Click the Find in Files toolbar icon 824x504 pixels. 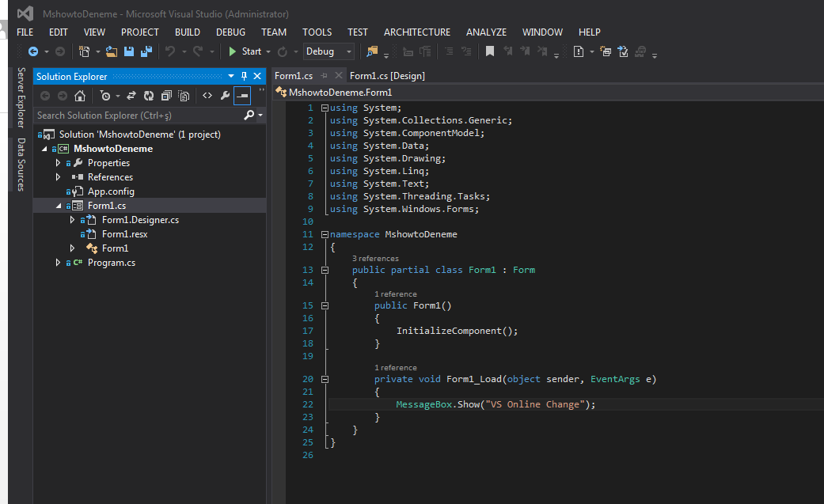click(x=372, y=51)
